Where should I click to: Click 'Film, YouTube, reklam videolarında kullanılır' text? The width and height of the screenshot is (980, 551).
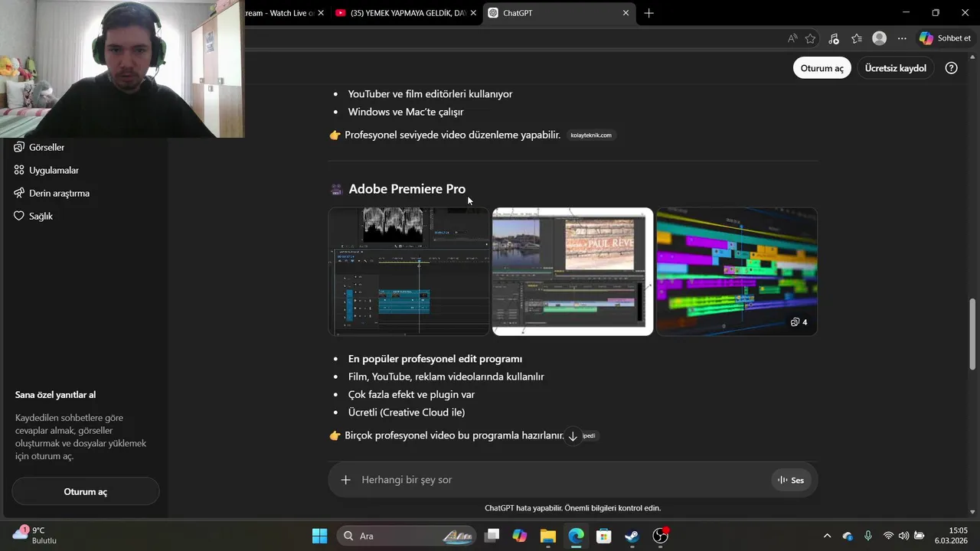click(x=446, y=377)
